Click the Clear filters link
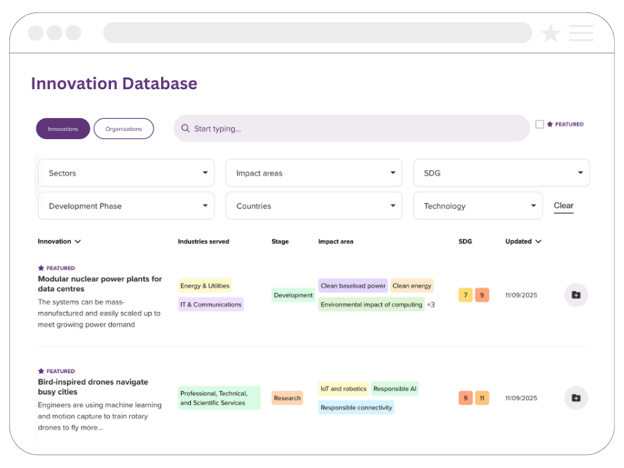Image resolution: width=624 pixels, height=468 pixels. [x=564, y=206]
